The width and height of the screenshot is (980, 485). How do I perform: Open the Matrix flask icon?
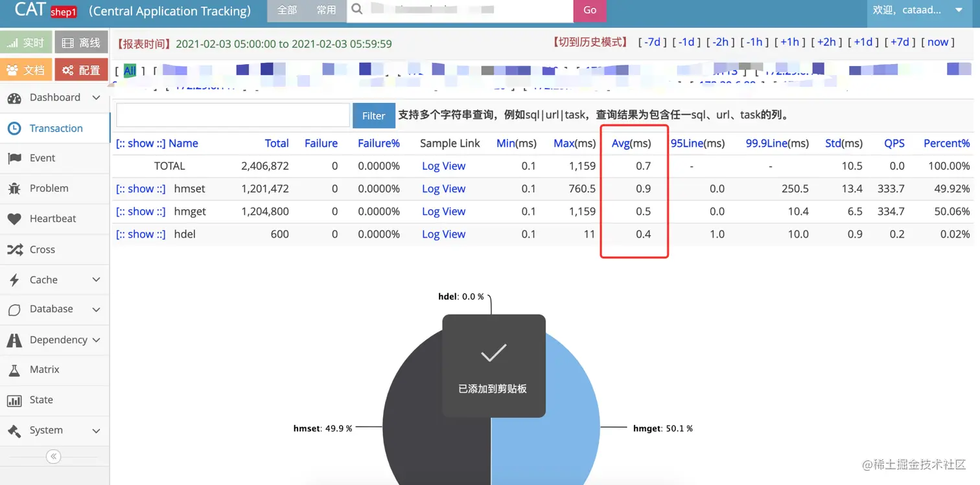coord(14,370)
